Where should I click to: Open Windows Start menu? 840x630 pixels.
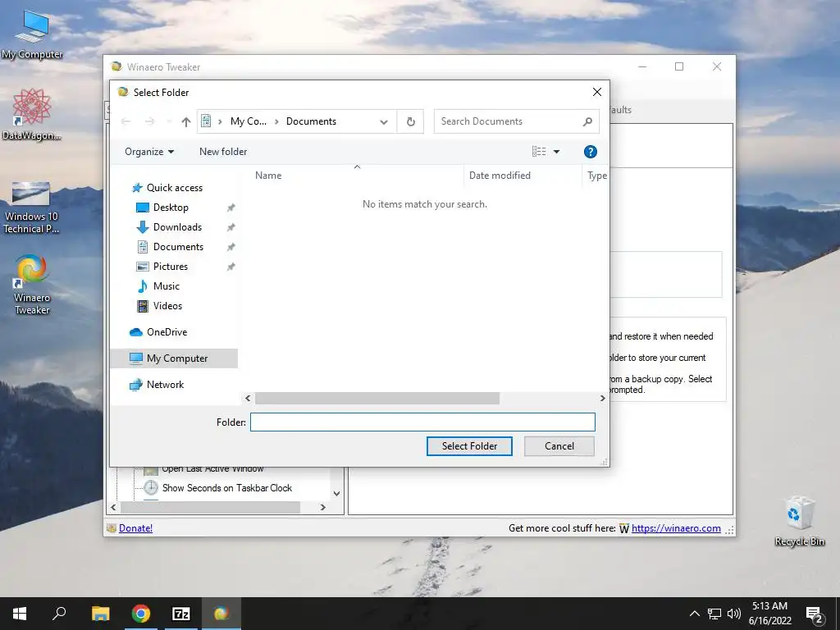(x=20, y=614)
